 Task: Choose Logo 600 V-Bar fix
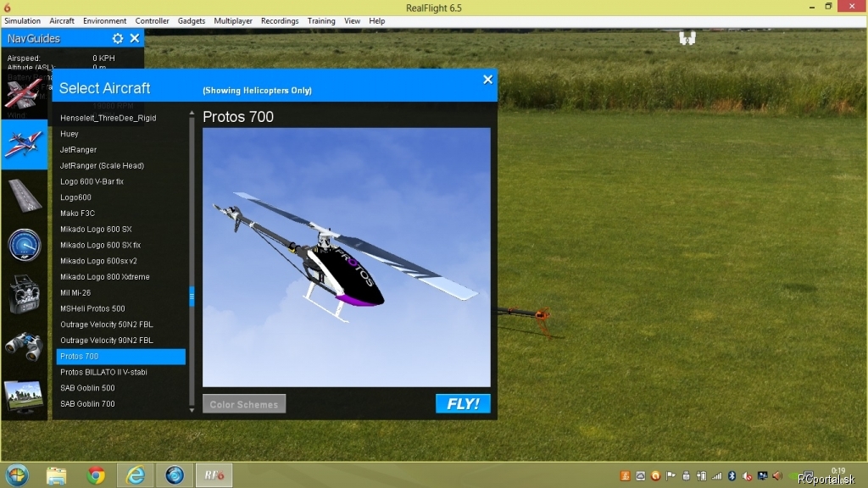[120, 181]
